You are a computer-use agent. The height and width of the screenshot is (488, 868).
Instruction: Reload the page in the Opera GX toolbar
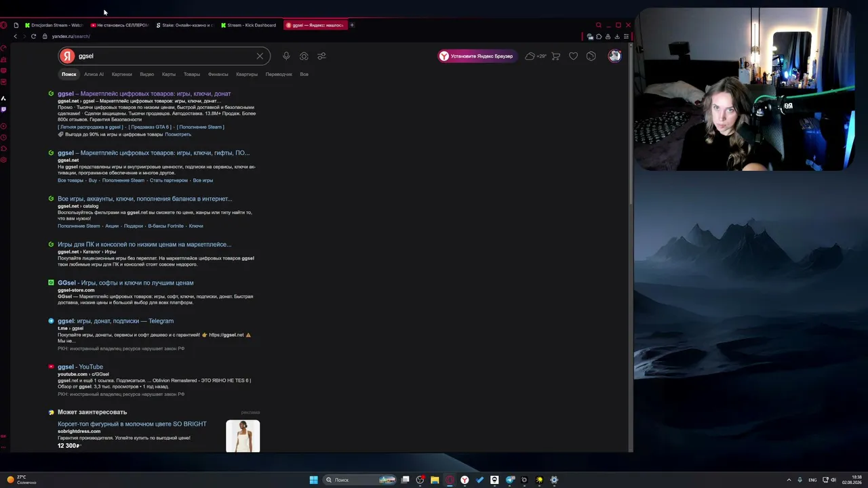pyautogui.click(x=33, y=36)
